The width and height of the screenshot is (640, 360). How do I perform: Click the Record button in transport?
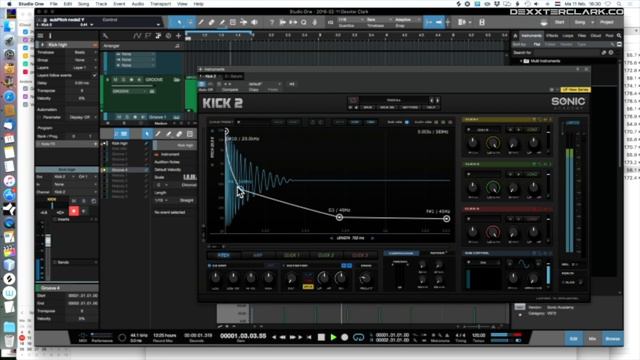[345, 337]
